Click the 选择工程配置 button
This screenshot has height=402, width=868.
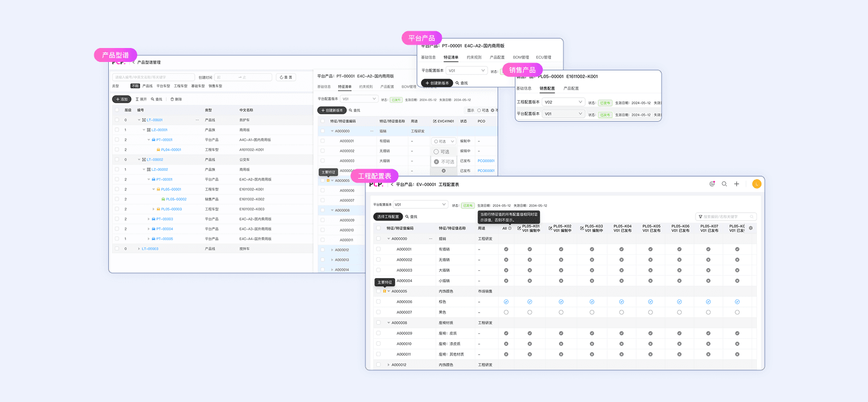387,217
